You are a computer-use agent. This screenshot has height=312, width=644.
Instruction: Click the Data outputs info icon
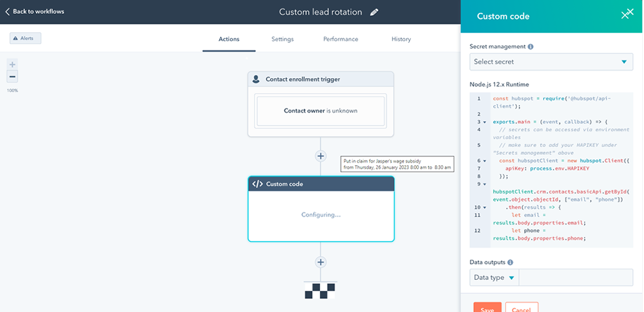pos(510,262)
